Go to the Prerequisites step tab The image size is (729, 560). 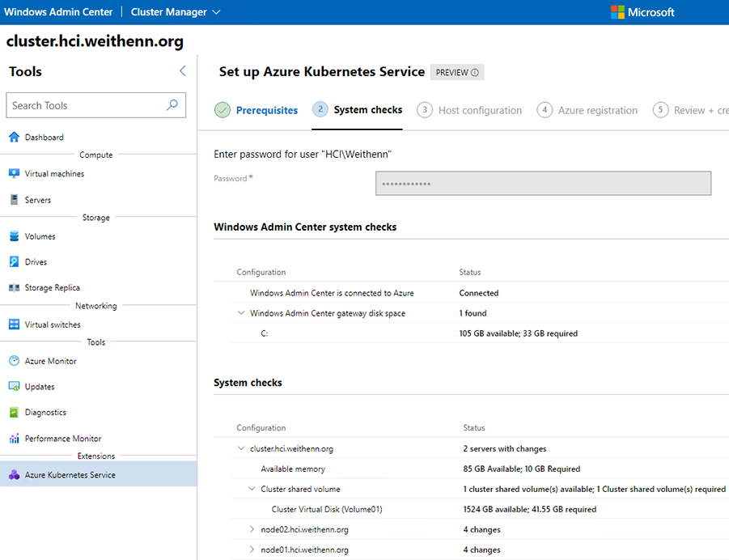(x=266, y=110)
